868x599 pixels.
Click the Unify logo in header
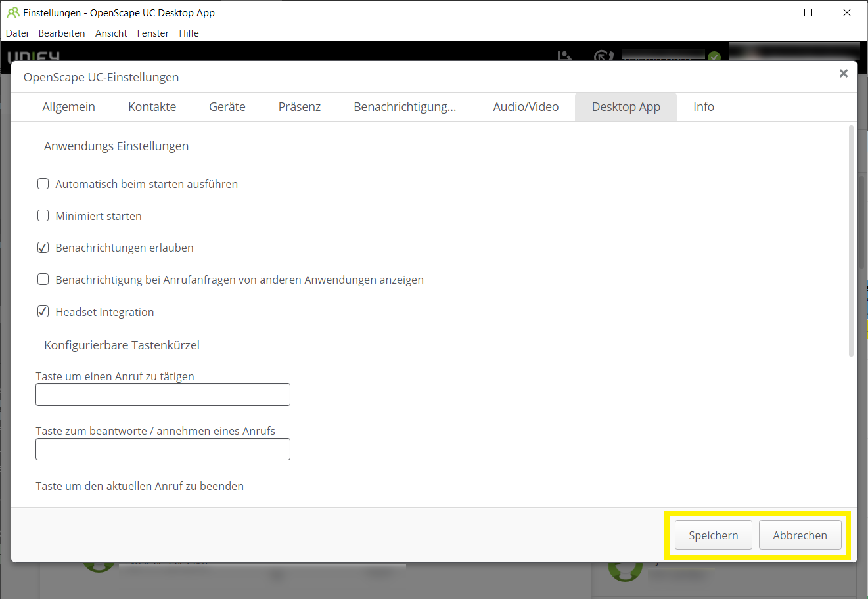34,57
